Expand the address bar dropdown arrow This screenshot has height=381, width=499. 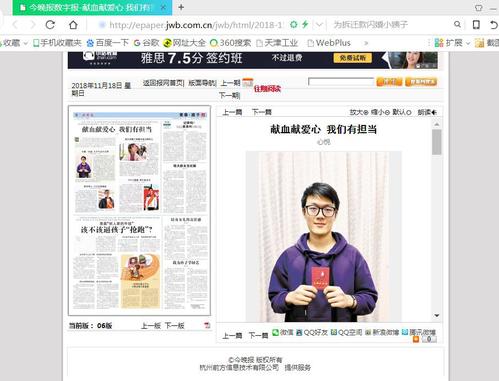(x=319, y=24)
